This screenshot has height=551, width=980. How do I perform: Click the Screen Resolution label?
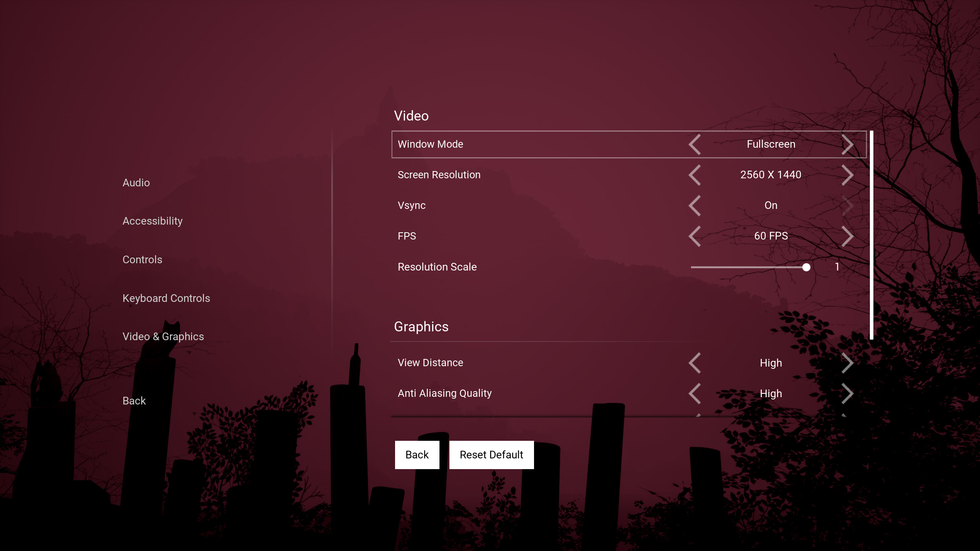[439, 175]
